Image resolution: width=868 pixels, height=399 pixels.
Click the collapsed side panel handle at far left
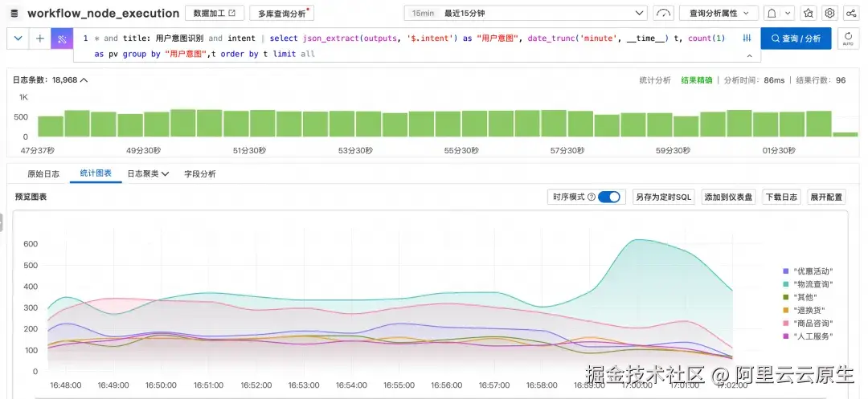point(1,222)
